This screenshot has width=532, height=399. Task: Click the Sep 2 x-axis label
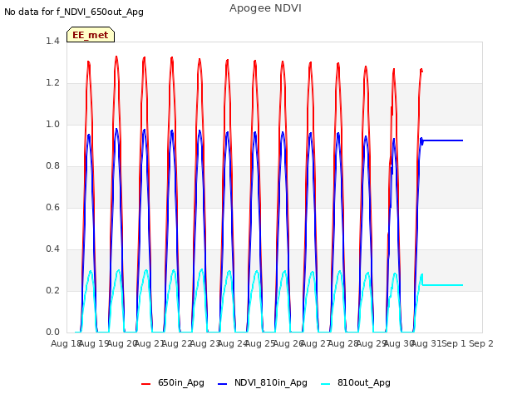tap(481, 343)
